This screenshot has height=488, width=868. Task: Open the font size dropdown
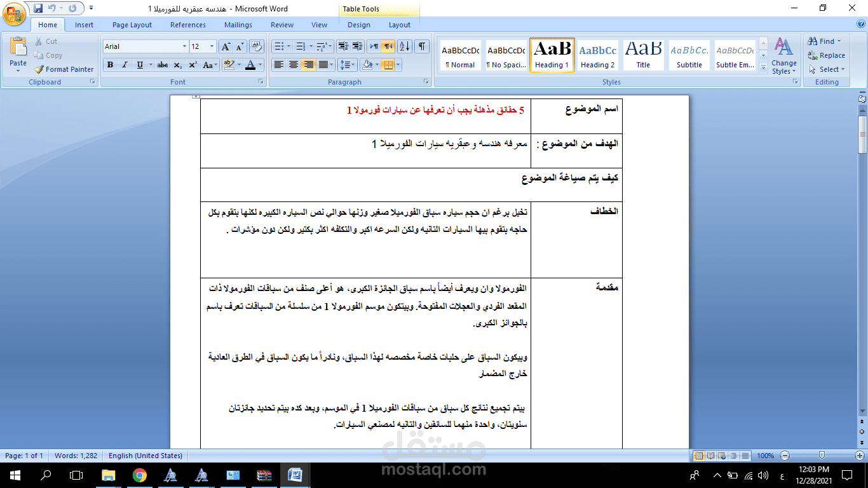click(212, 46)
